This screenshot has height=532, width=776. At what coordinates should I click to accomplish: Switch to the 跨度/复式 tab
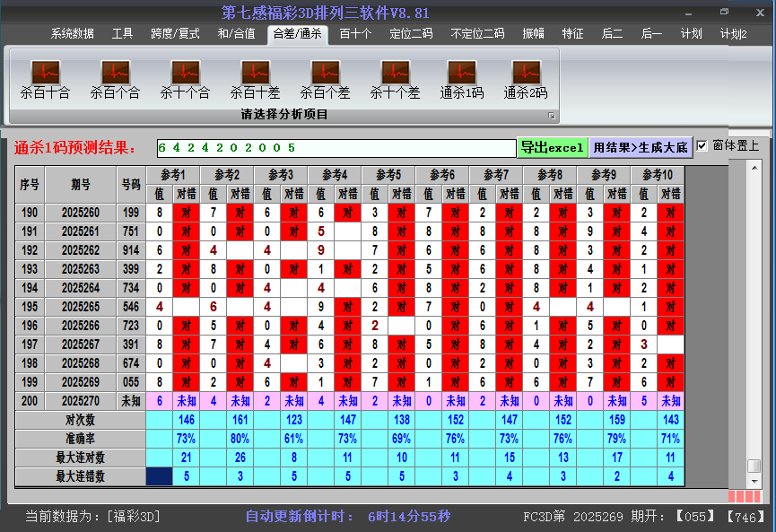point(175,34)
